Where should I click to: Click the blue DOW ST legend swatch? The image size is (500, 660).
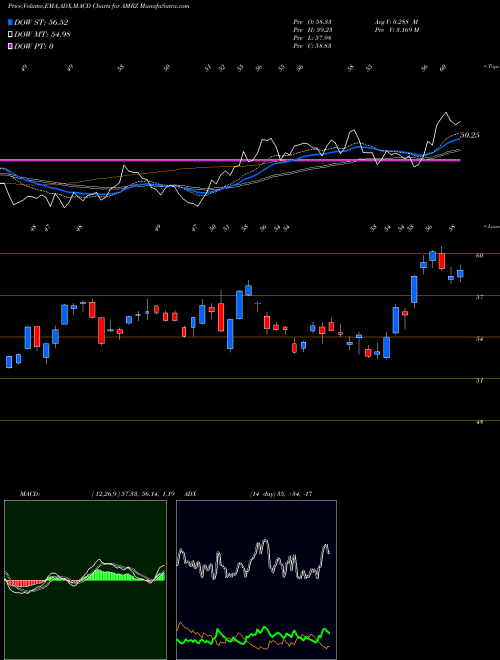(x=10, y=22)
